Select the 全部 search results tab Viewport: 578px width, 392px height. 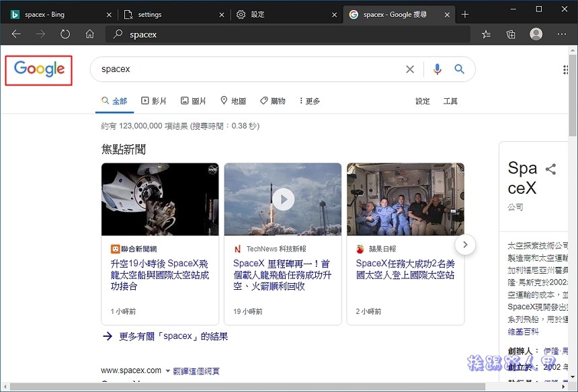pos(114,101)
